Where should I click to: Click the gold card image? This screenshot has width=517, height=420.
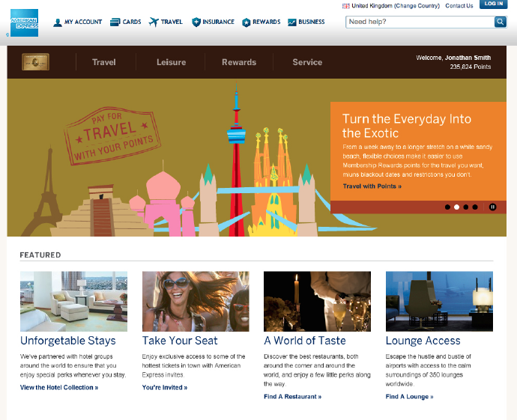point(36,62)
